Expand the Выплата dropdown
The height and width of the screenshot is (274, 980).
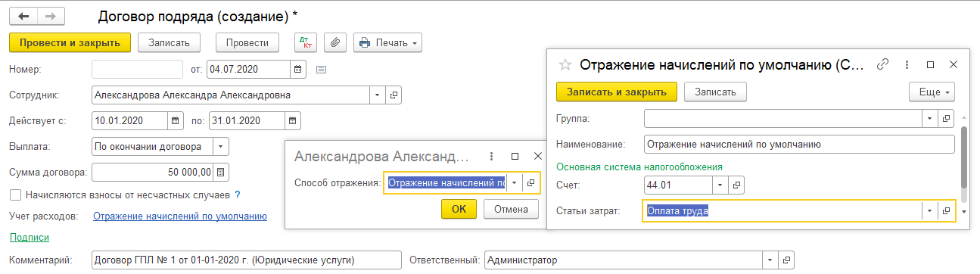click(220, 146)
